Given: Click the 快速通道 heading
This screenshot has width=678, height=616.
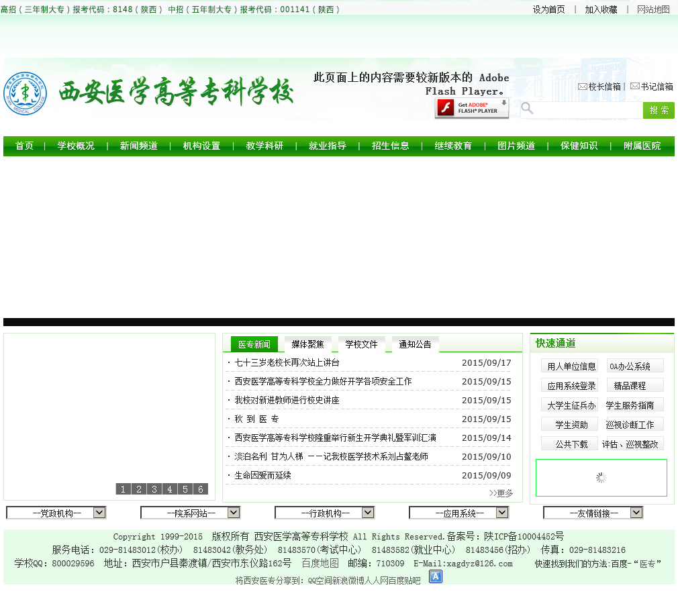Looking at the screenshot, I should [556, 344].
